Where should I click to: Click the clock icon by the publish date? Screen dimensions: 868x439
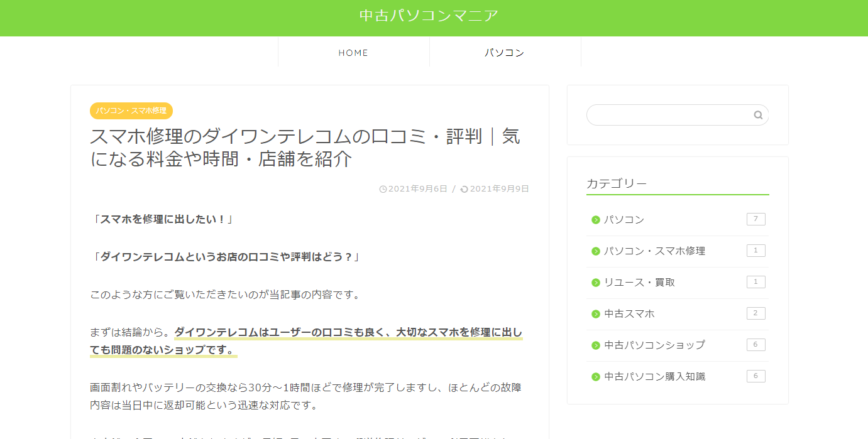click(383, 189)
